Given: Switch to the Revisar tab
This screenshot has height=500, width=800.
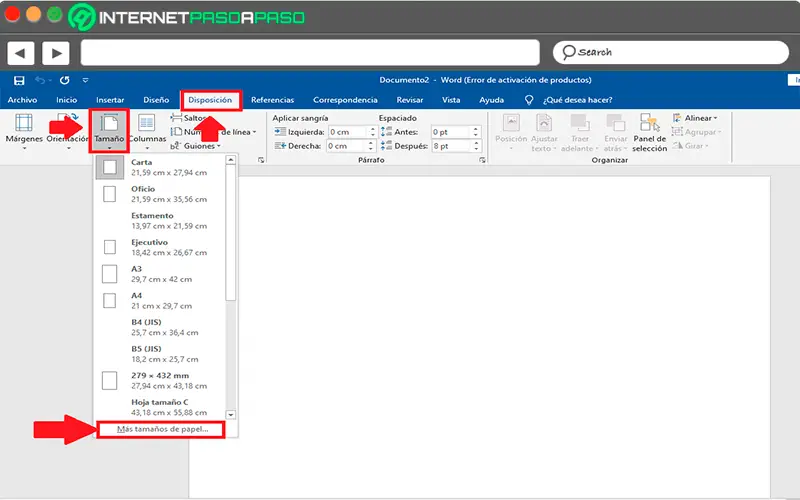Looking at the screenshot, I should coord(410,100).
